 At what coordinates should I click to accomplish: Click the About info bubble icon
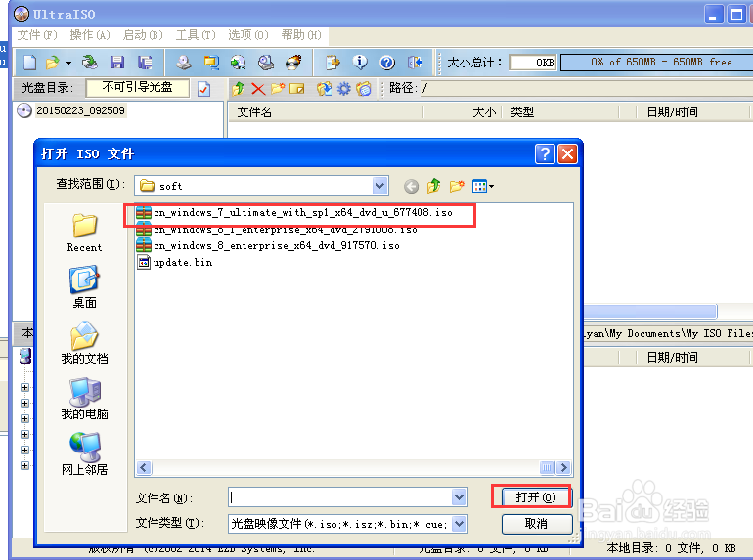[360, 63]
